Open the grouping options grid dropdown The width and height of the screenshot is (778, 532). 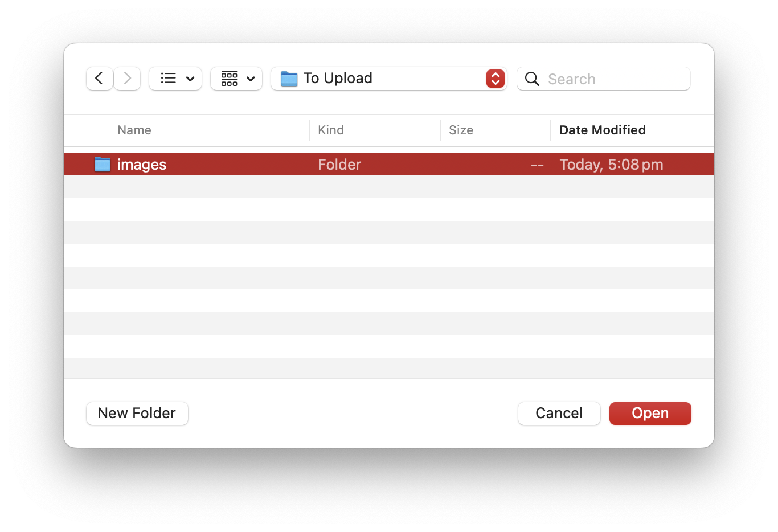[236, 79]
